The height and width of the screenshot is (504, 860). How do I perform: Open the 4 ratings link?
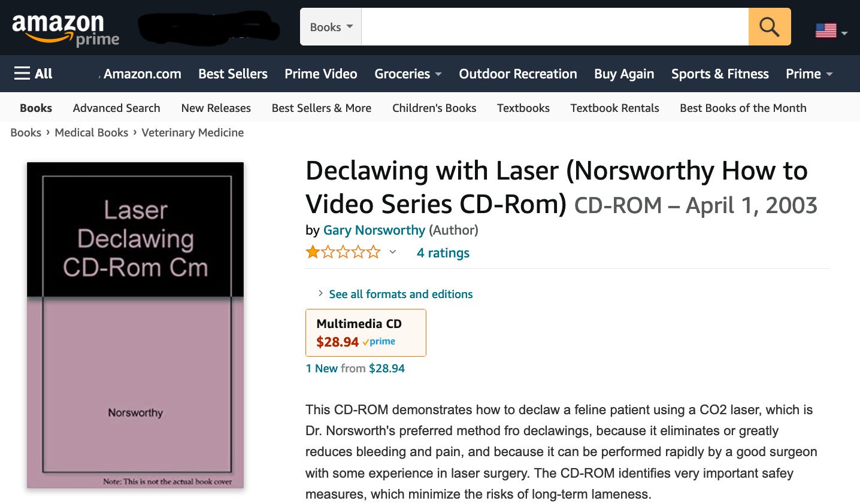click(443, 253)
